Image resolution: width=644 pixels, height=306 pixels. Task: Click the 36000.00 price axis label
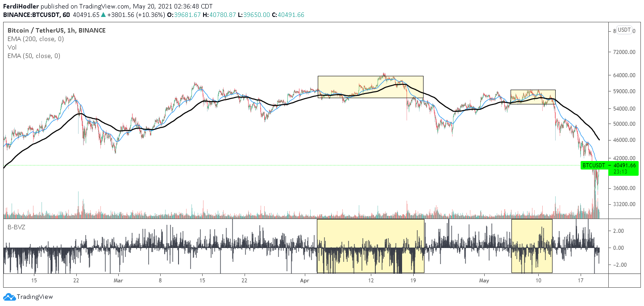click(624, 188)
